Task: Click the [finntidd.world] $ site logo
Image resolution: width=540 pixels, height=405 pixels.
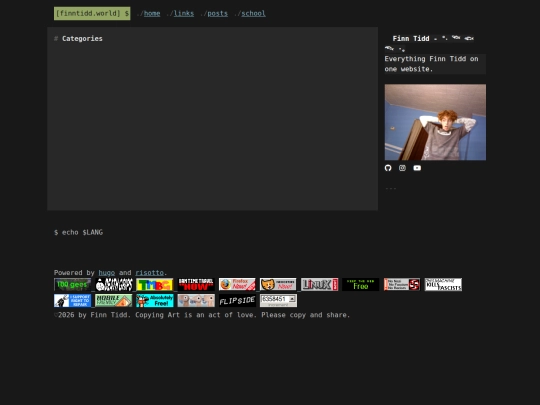Action: point(92,13)
